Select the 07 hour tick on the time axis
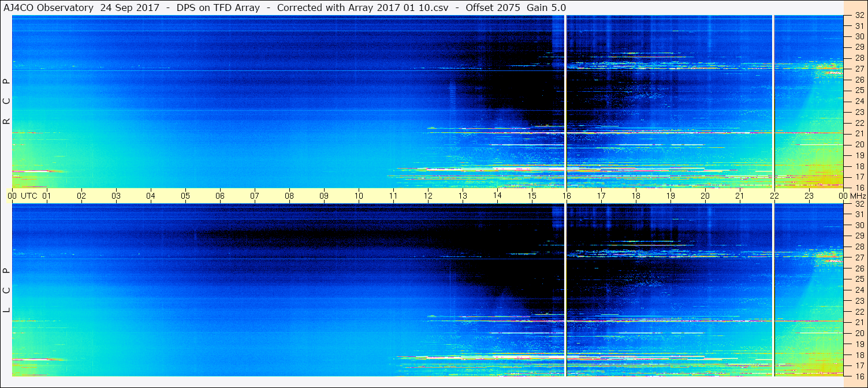 point(255,196)
